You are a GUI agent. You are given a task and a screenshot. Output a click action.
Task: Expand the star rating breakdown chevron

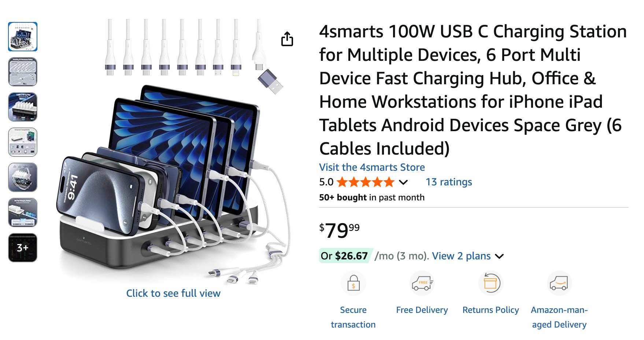tap(403, 182)
